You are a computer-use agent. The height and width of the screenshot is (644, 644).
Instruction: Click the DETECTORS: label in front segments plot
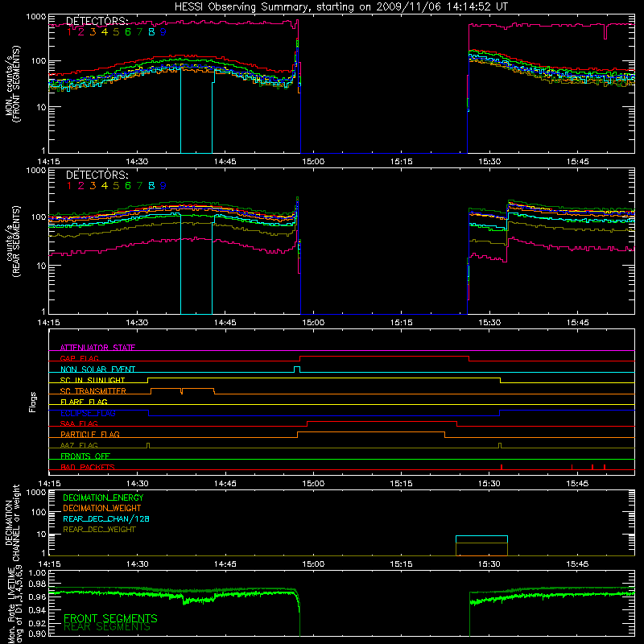pos(97,21)
